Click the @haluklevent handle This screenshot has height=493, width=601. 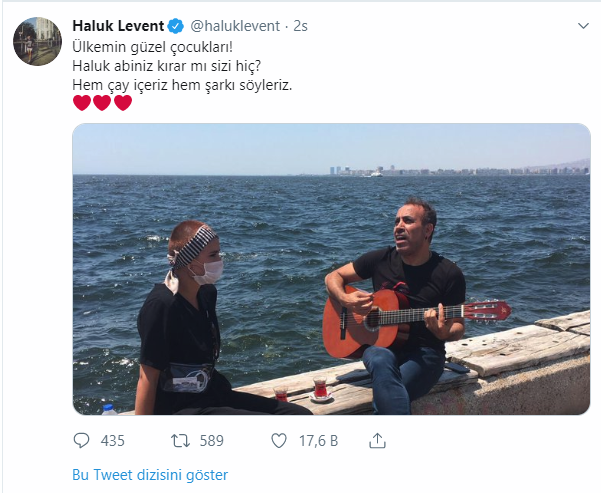(235, 24)
